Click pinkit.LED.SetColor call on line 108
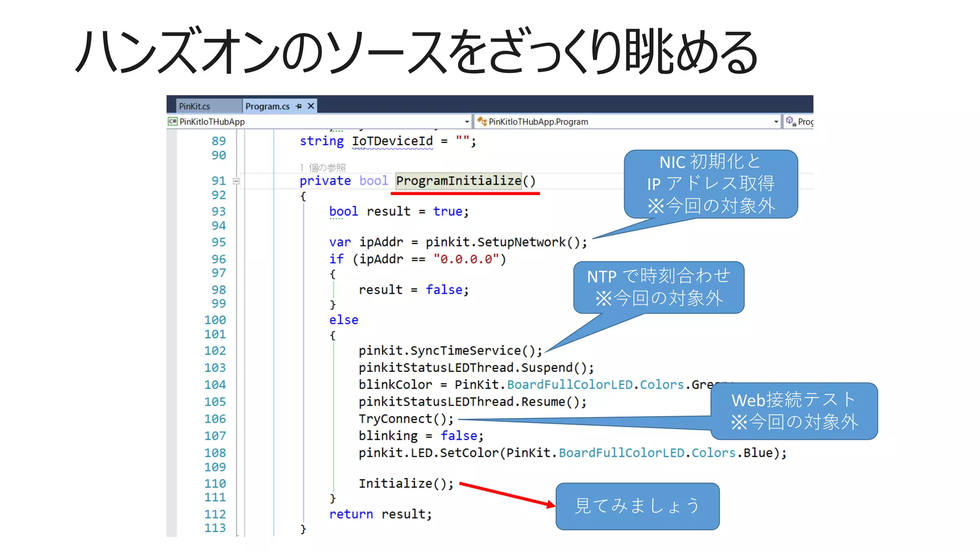 click(573, 453)
